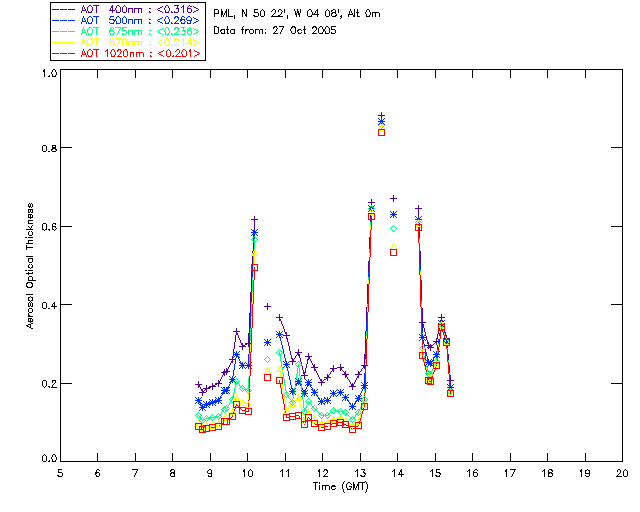Image resolution: width=640 pixels, height=512 pixels.
Task: Click the y-axis value 0.0
Action: click(49, 459)
